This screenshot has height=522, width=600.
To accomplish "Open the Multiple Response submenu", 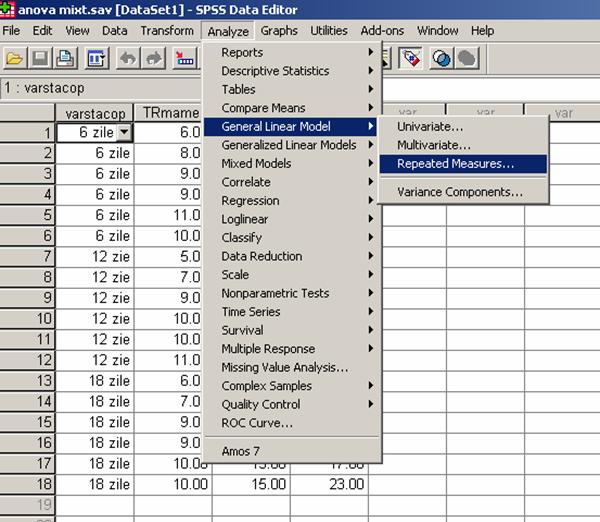I will click(x=291, y=349).
